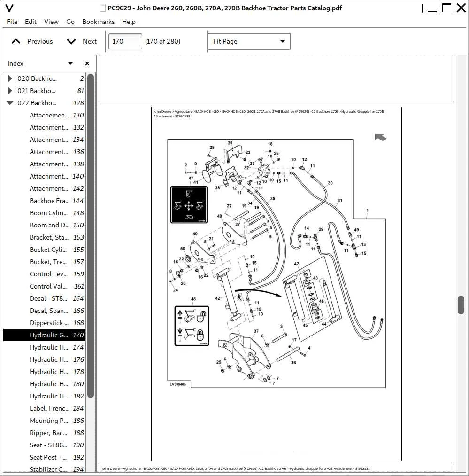Open the Dipperstick entry, page 168
Image resolution: width=469 pixels, height=476 pixels.
click(x=45, y=323)
